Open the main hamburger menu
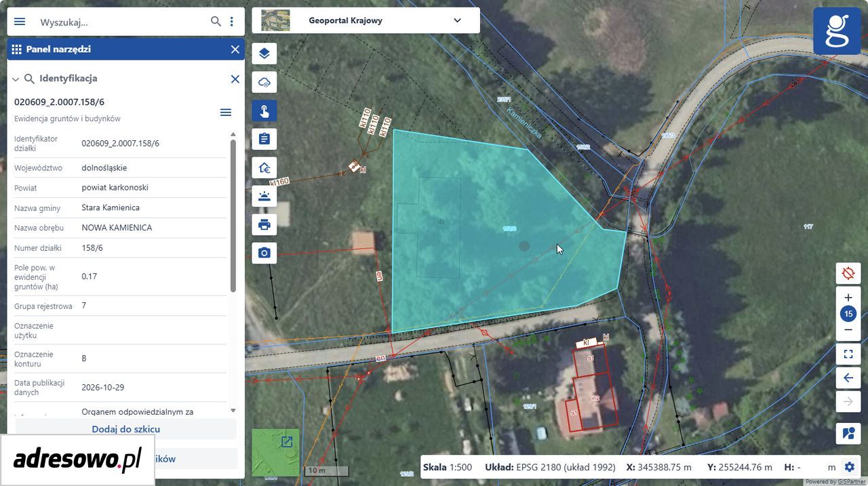 20,22
